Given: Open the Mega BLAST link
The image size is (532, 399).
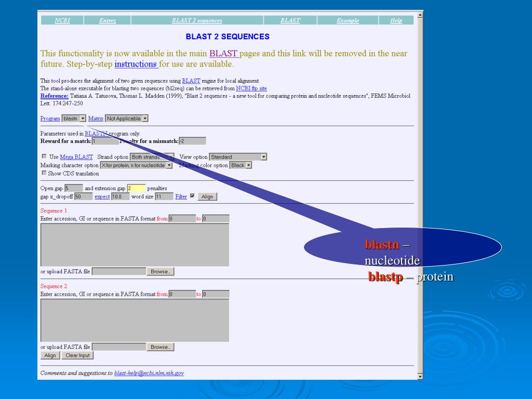Looking at the screenshot, I should [76, 157].
